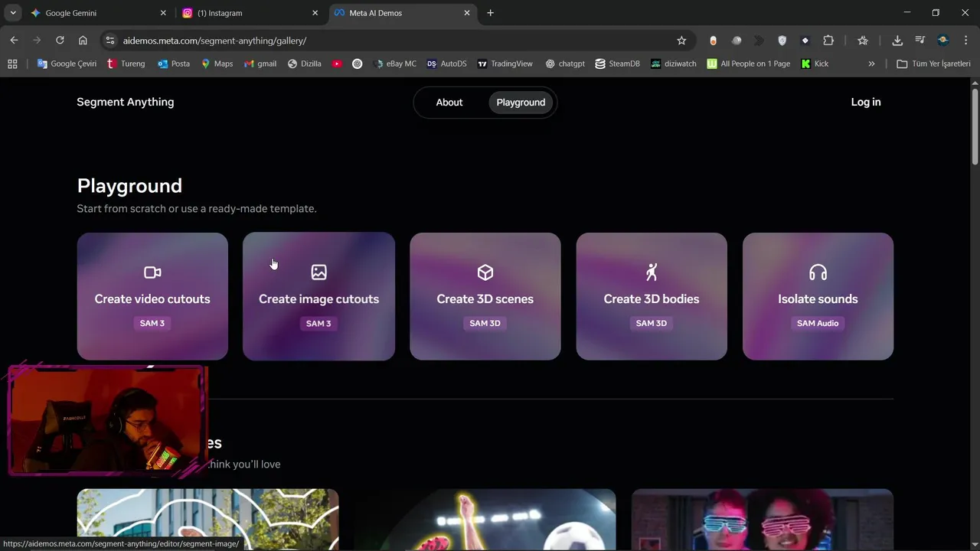Screen dimensions: 980x551
Task: Open Create image cutouts card
Action: tap(318, 296)
